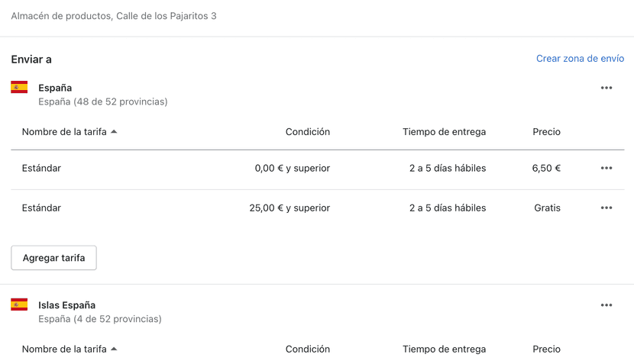
Task: Click the text España (48 de 52 provincias)
Action: (x=102, y=101)
